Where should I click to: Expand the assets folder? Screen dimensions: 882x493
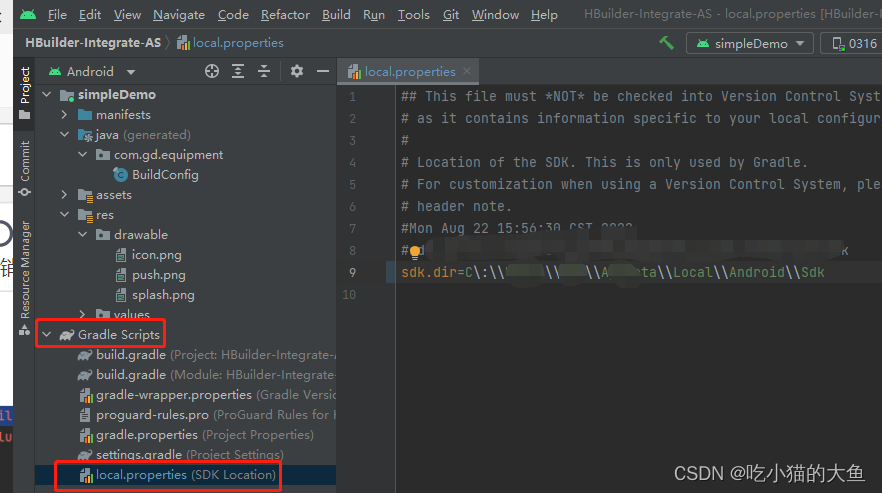pyautogui.click(x=65, y=195)
